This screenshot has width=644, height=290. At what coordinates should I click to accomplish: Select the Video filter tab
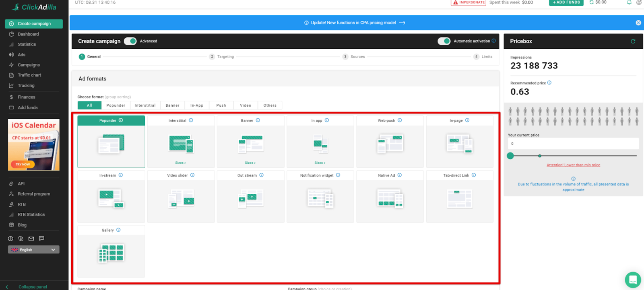(246, 105)
